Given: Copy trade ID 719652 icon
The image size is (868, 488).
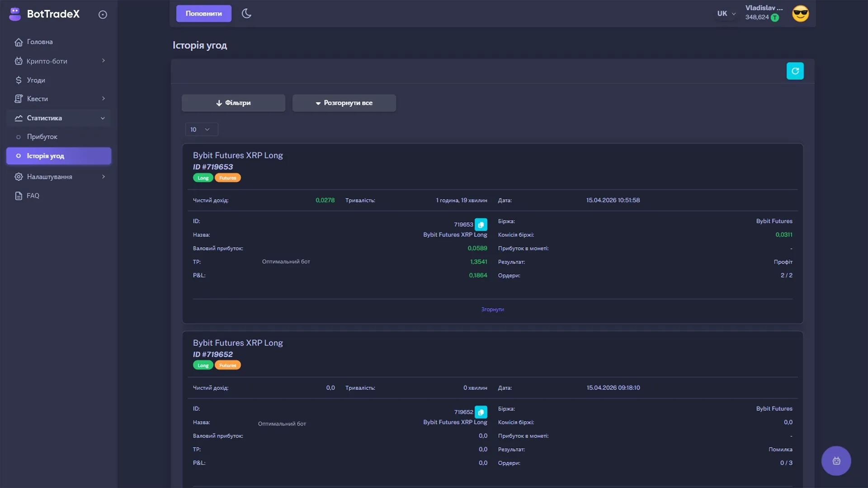Looking at the screenshot, I should coord(481,412).
